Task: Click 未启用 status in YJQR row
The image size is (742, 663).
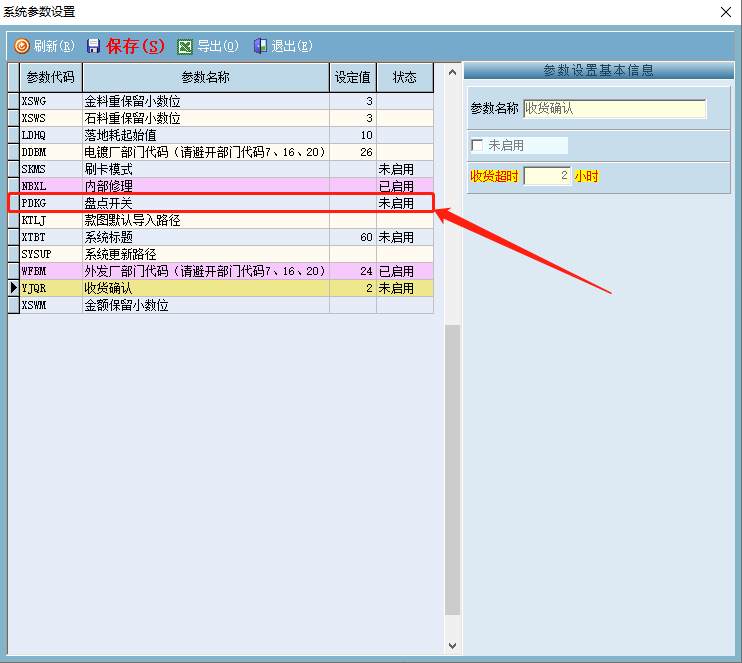Action: point(405,289)
